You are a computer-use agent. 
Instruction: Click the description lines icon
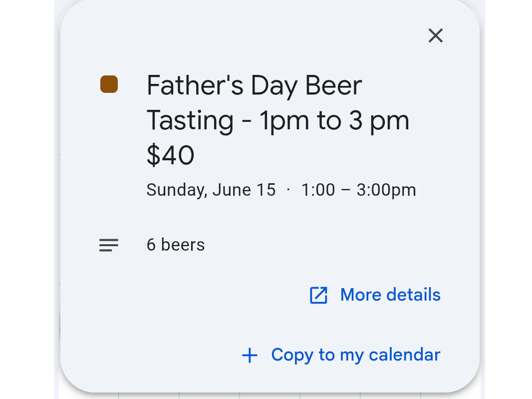[x=109, y=245]
